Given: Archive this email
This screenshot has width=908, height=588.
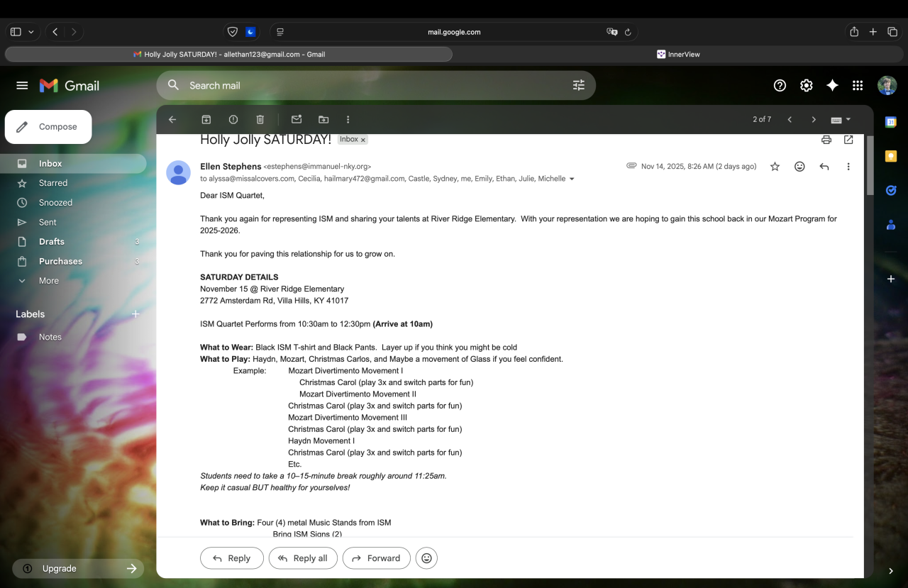Looking at the screenshot, I should click(x=206, y=119).
